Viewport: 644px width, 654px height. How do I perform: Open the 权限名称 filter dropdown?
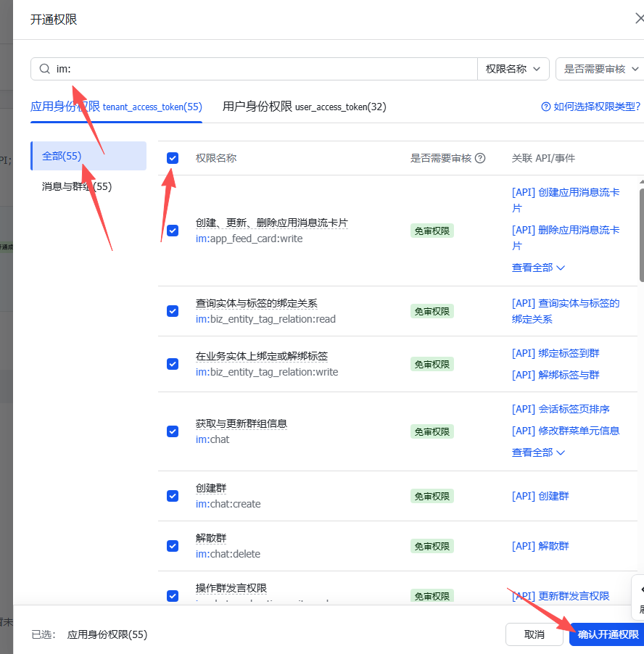pos(513,67)
